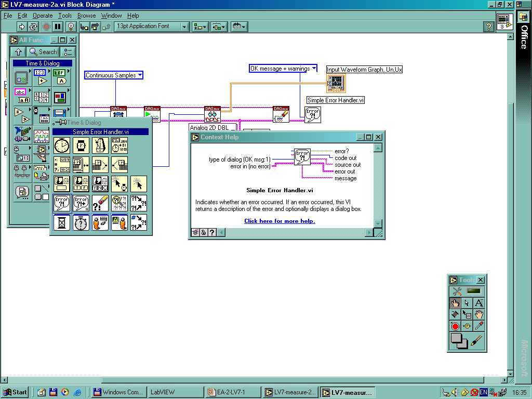Image resolution: width=532 pixels, height=399 pixels.
Task: Click the Step Over toolbar button
Action: [x=95, y=26]
